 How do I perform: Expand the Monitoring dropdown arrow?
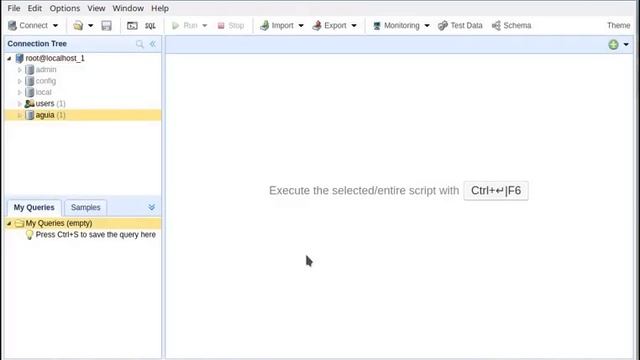(x=427, y=25)
